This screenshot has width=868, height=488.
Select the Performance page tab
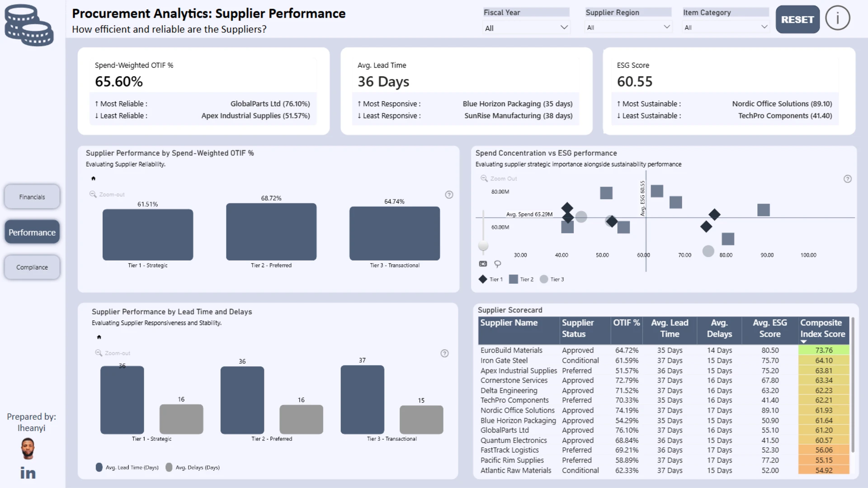point(32,232)
